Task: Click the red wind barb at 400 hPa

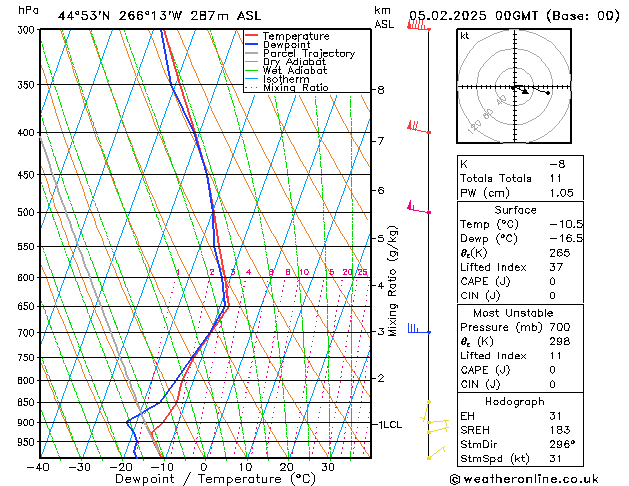Action: pos(418,127)
